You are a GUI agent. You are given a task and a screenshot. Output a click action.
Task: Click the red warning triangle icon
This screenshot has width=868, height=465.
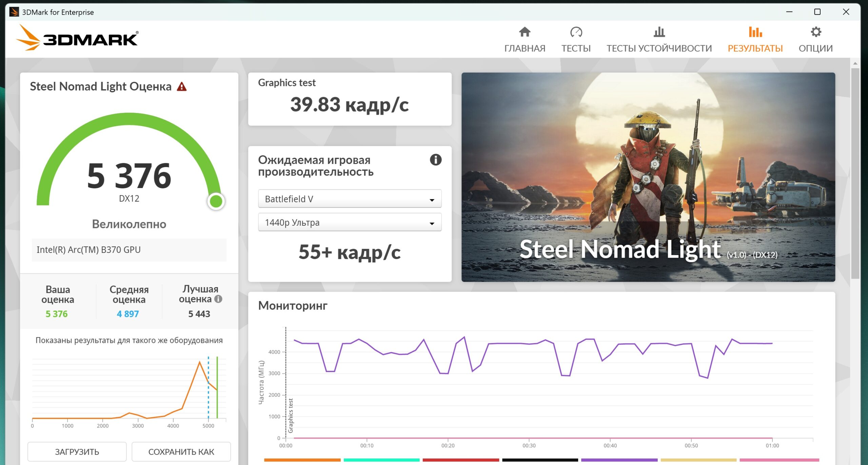click(182, 87)
